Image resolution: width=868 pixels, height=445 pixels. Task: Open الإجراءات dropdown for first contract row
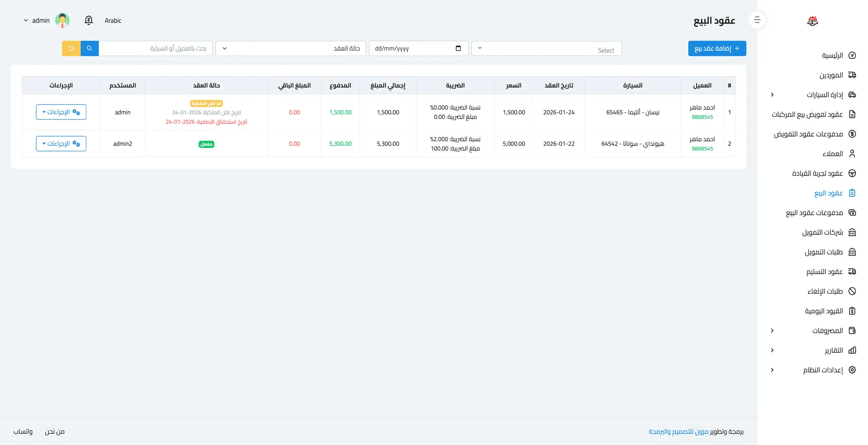click(x=61, y=112)
